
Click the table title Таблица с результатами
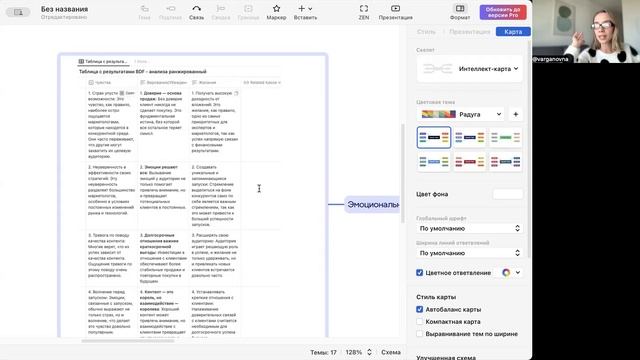[x=143, y=72]
